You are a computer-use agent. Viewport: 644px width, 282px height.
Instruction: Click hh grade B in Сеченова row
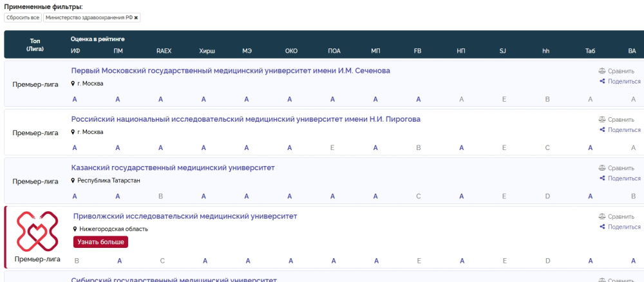[547, 99]
